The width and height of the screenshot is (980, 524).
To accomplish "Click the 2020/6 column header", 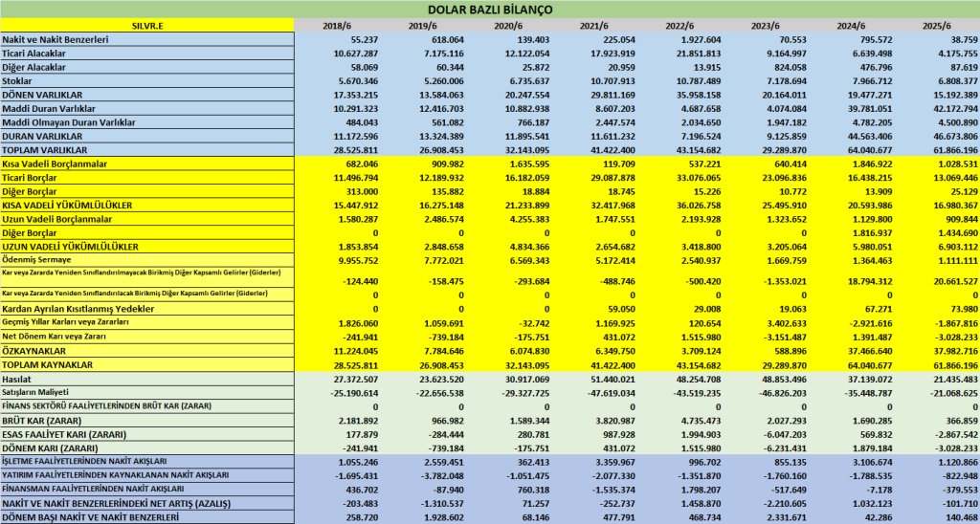I will coord(507,26).
